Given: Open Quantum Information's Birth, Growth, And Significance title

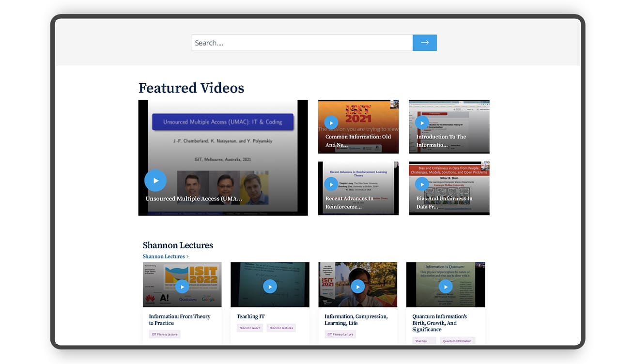Looking at the screenshot, I should click(x=440, y=323).
